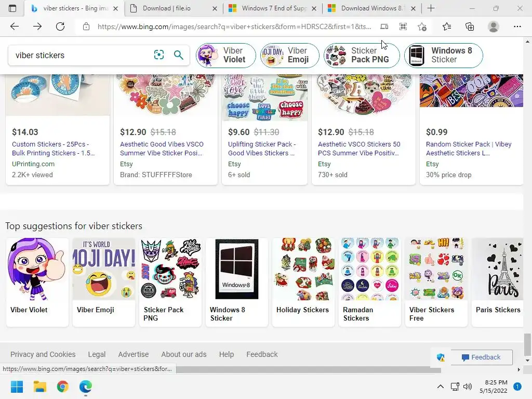This screenshot has height=399, width=532.
Task: Open Windows 8 Sticker suggestion card
Action: tap(237, 282)
